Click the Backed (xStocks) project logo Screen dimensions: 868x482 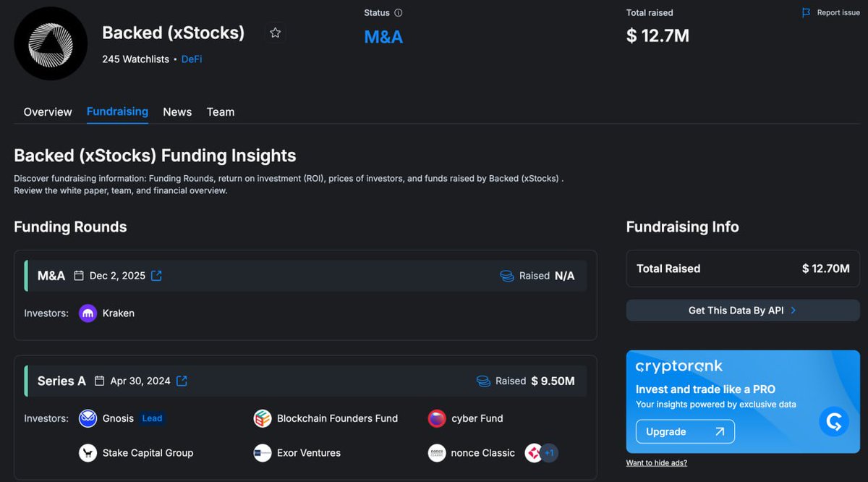click(x=51, y=44)
